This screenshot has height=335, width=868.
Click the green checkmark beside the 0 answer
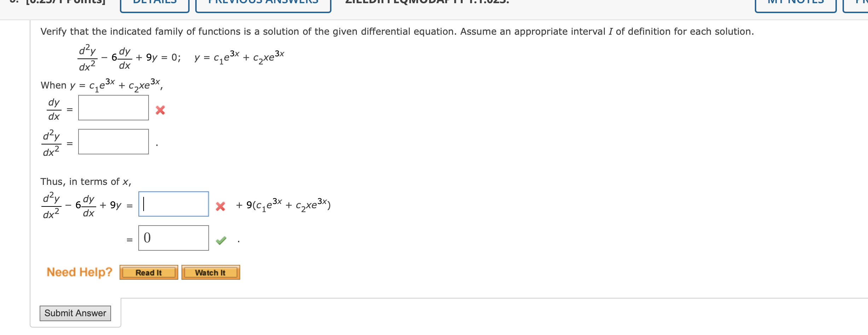coord(221,240)
